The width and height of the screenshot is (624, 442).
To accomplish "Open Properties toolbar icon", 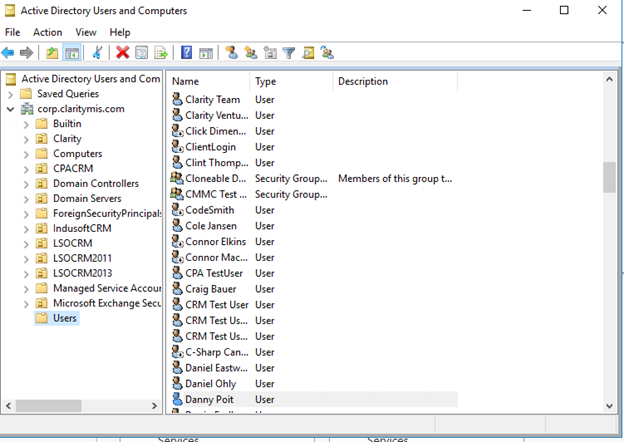I will 142,53.
